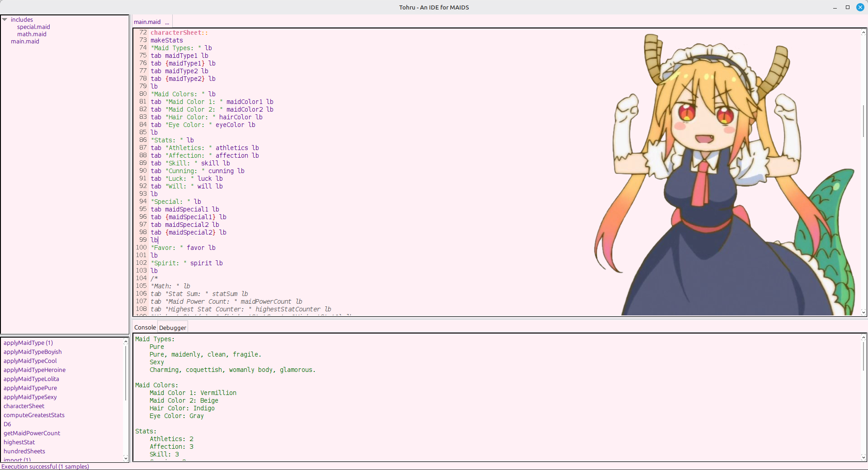Jump to characterSheet in function list
Image resolution: width=868 pixels, height=470 pixels.
coord(24,406)
